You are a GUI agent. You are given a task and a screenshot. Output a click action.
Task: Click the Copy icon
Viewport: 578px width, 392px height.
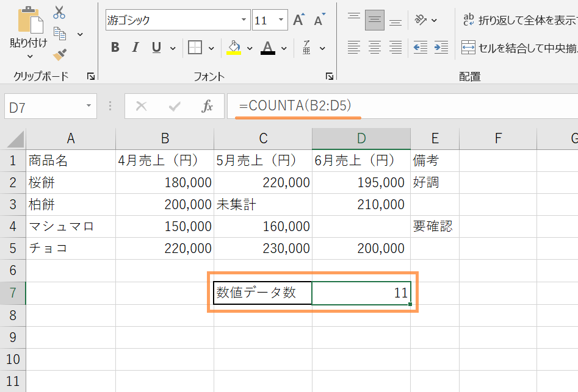pyautogui.click(x=60, y=34)
